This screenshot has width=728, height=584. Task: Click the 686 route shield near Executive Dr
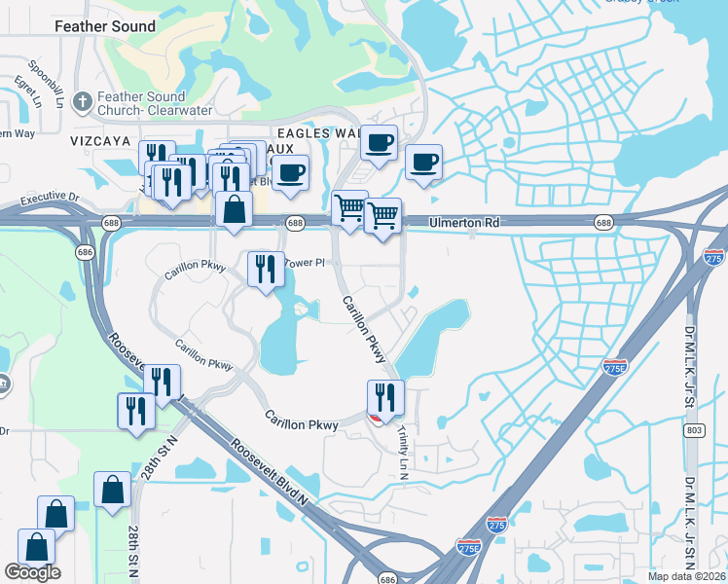[85, 252]
